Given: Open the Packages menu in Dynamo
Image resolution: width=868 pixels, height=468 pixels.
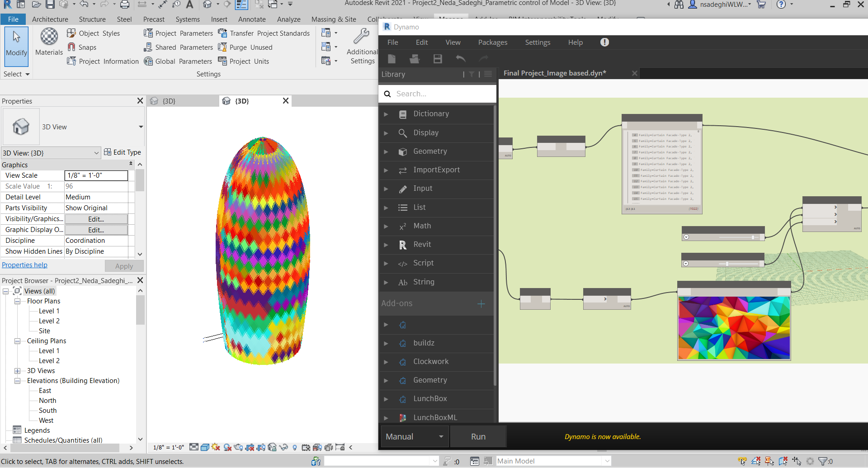Looking at the screenshot, I should (x=492, y=42).
